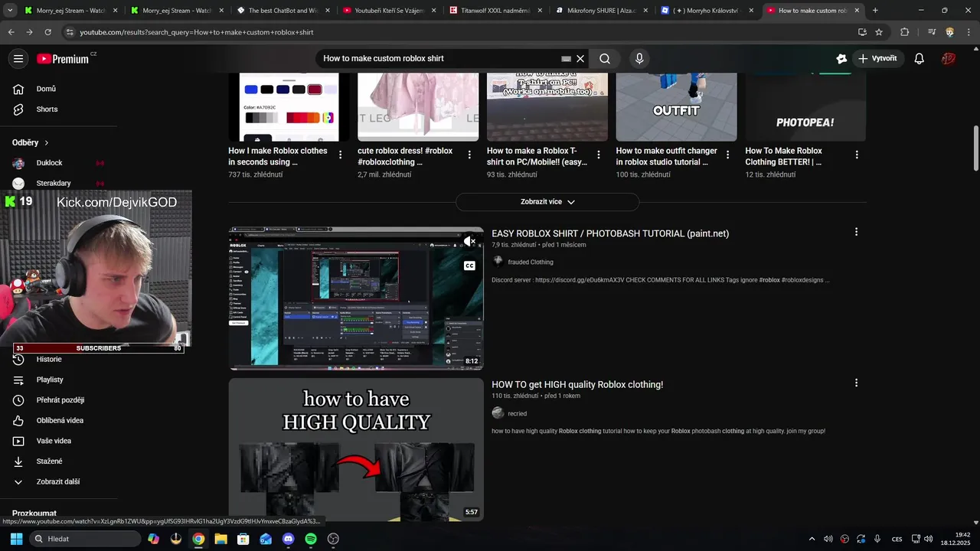The height and width of the screenshot is (551, 980).
Task: Open YouTube notifications bell
Action: tap(920, 59)
